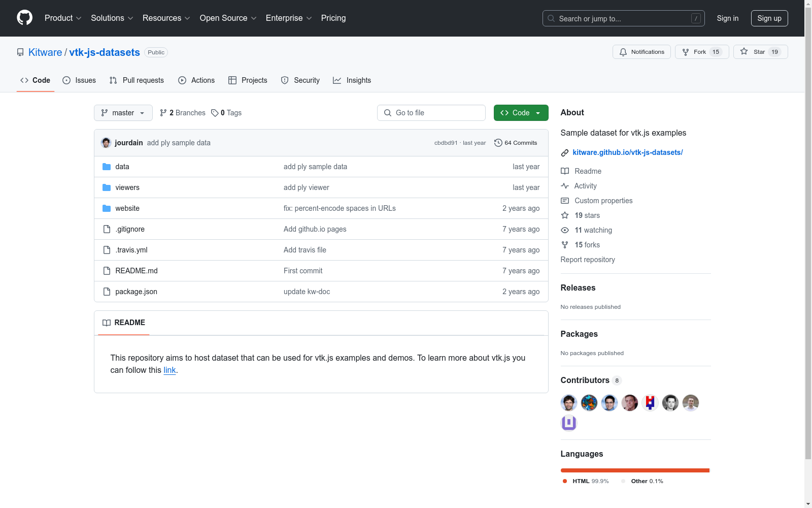Click the Sign in link
The height and width of the screenshot is (508, 812).
(x=728, y=18)
